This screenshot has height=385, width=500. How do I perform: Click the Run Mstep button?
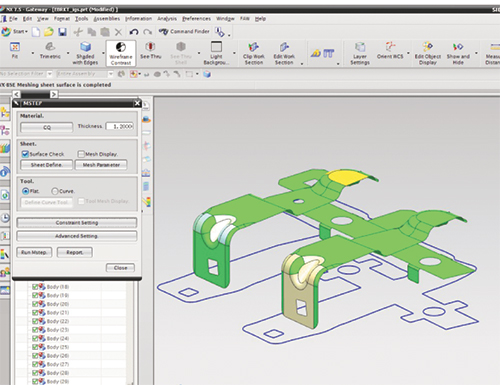[x=34, y=252]
